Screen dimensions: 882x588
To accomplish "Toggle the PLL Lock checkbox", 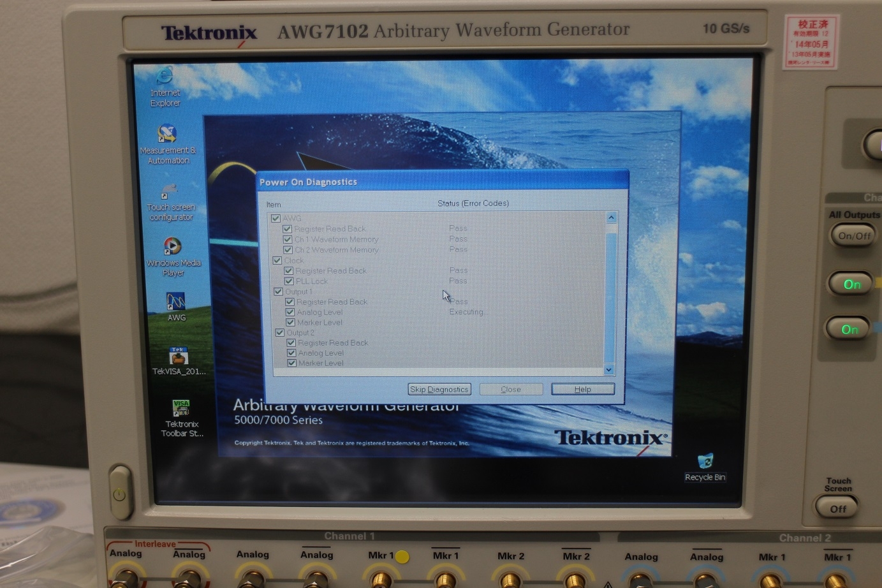I will coord(289,281).
